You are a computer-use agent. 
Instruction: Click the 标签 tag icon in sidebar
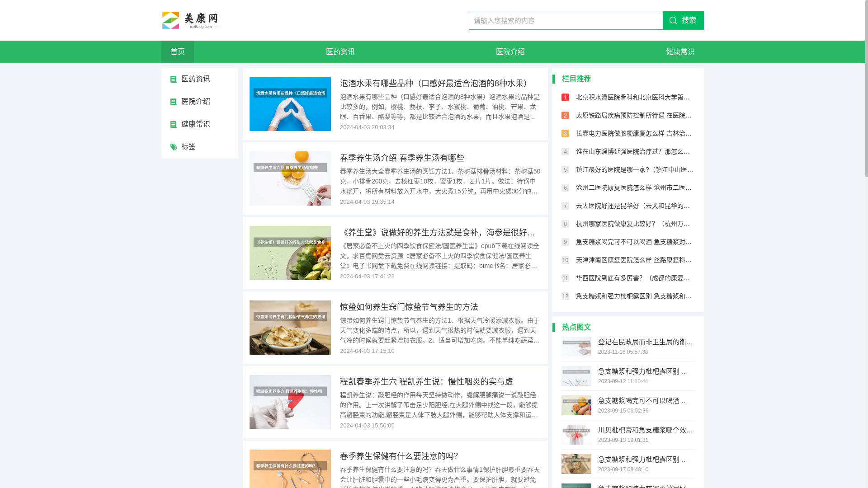click(174, 147)
